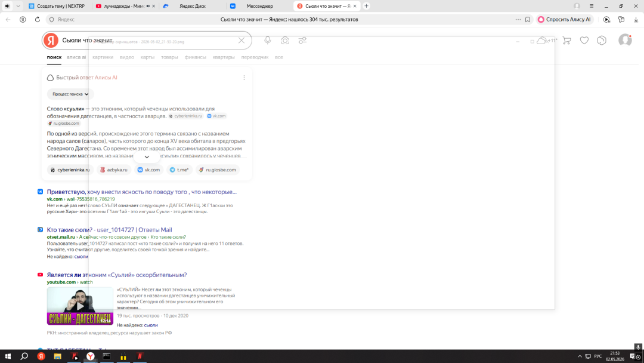Select финансы search tab

click(195, 57)
